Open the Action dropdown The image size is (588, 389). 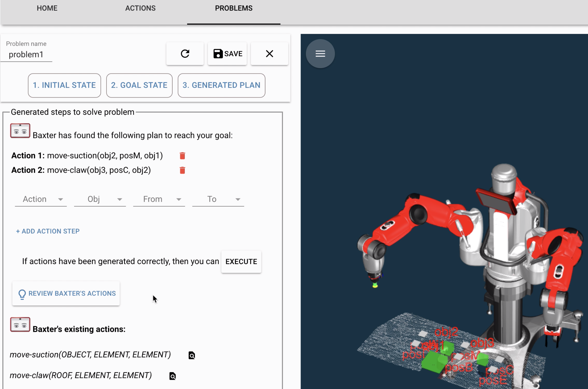[x=41, y=199]
